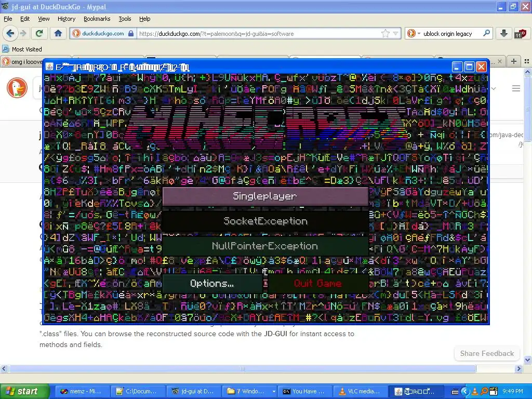
Task: Open the '7 Windo...' taskbar group
Action: 250,391
